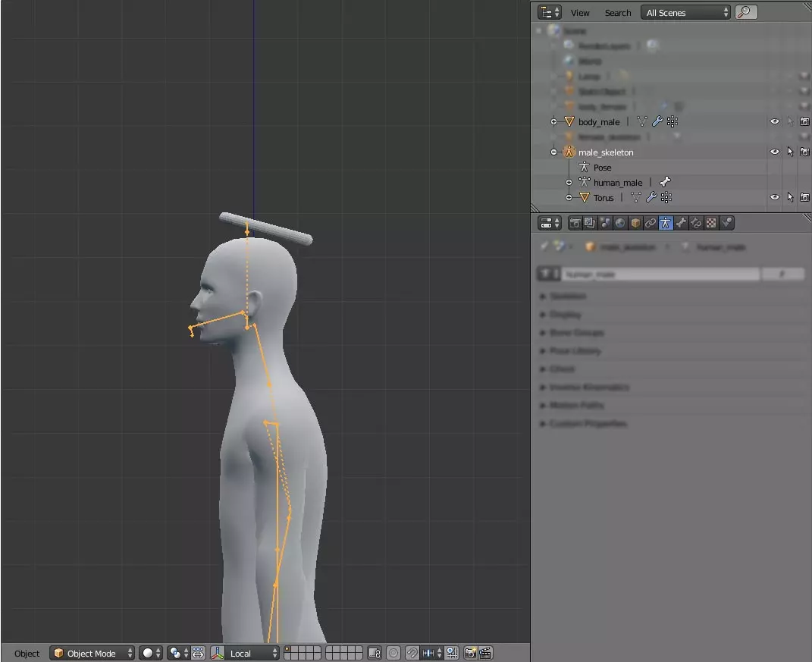Click the wrench modifier icon on body_male row

[x=657, y=122]
